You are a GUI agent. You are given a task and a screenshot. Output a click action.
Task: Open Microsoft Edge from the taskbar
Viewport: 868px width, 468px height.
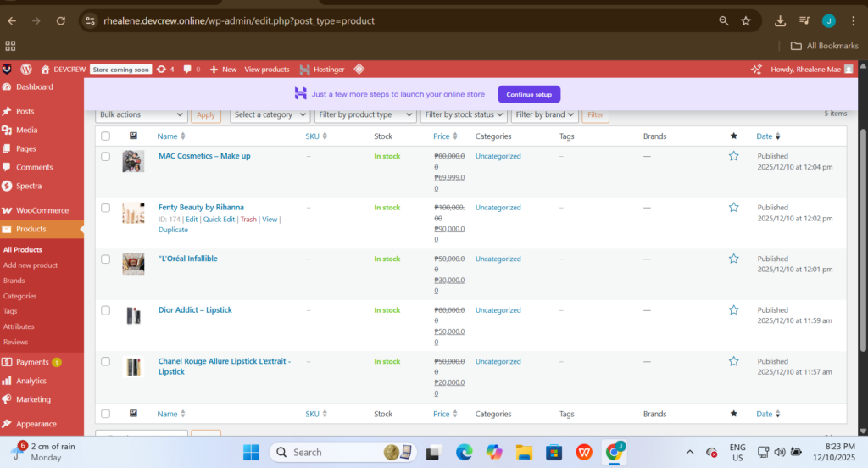464,452
